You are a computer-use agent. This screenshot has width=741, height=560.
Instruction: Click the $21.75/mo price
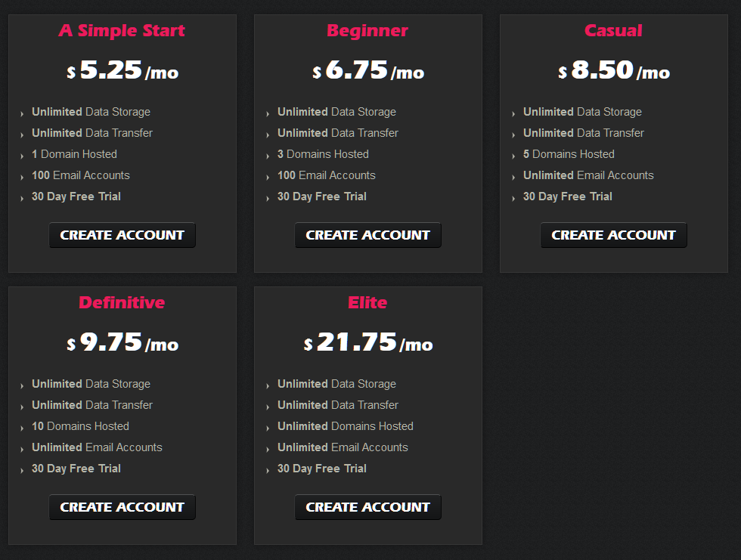tap(368, 343)
